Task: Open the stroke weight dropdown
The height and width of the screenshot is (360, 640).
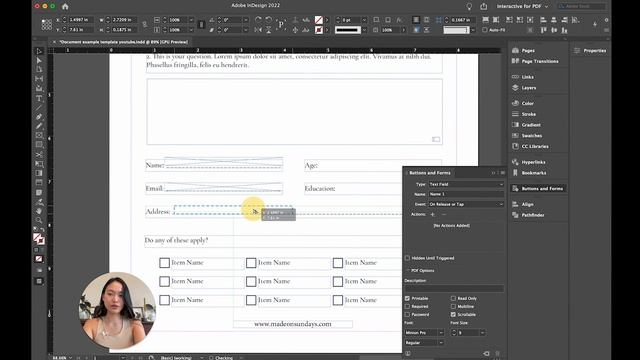Action: [x=364, y=20]
